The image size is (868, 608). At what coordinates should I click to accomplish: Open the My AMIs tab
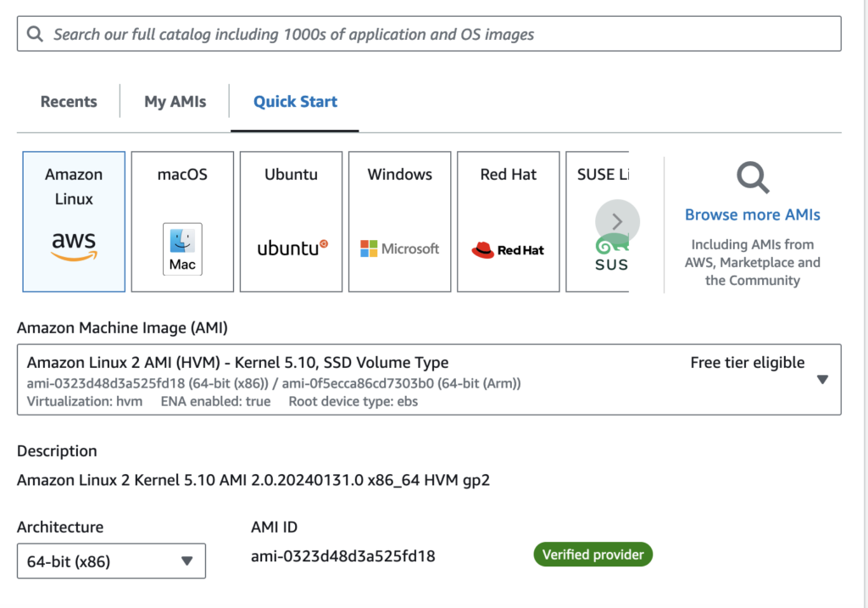point(175,102)
